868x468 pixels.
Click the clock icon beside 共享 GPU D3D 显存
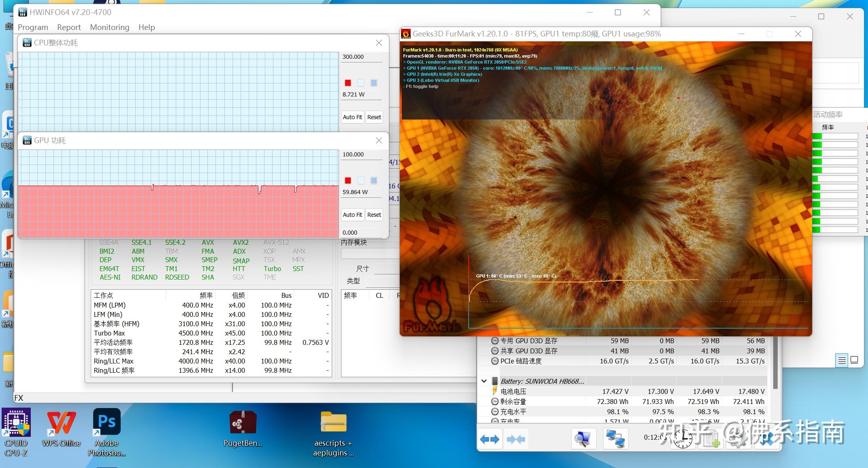tap(495, 351)
